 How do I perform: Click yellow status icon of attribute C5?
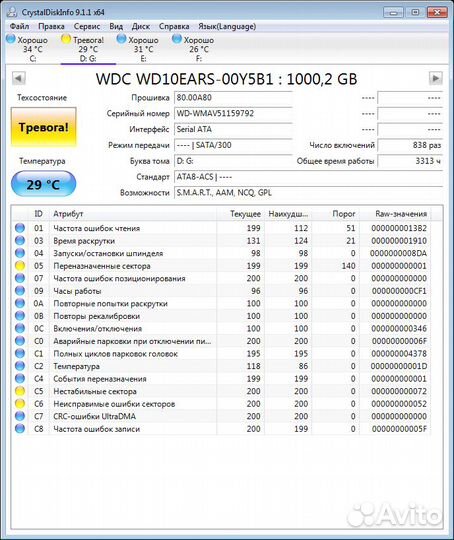(20, 391)
